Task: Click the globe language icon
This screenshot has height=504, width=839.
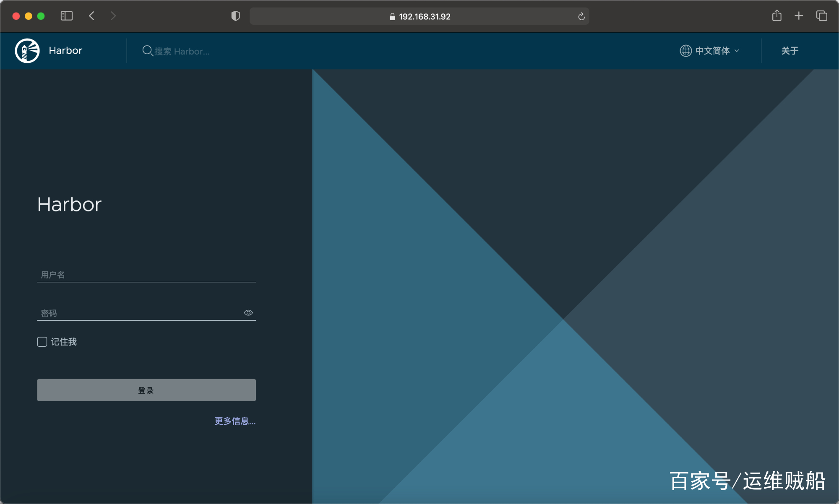Action: [x=685, y=51]
